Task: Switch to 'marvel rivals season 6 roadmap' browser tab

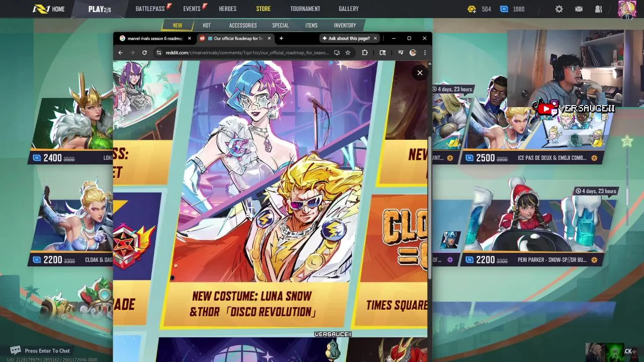Action: pos(154,38)
